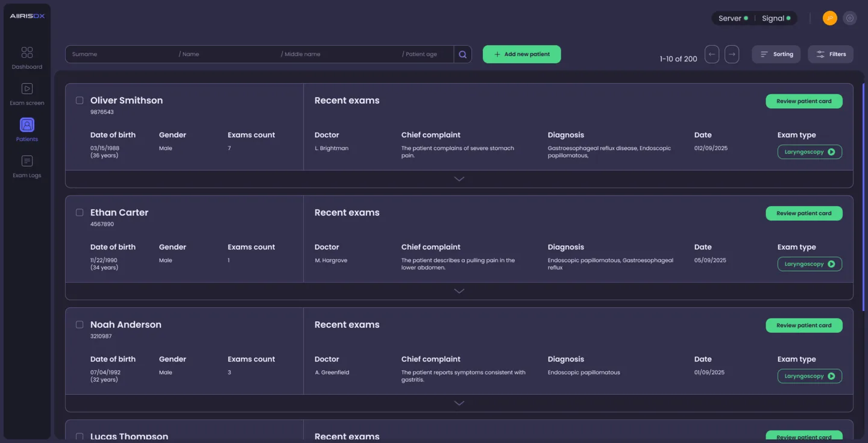Click the Server status indicator
The height and width of the screenshot is (443, 868).
tap(733, 18)
